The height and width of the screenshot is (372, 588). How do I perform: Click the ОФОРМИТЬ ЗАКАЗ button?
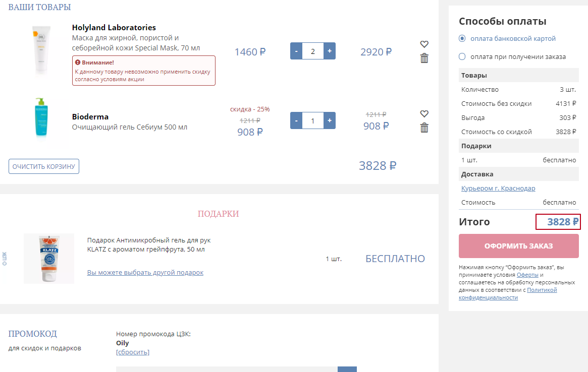click(518, 246)
